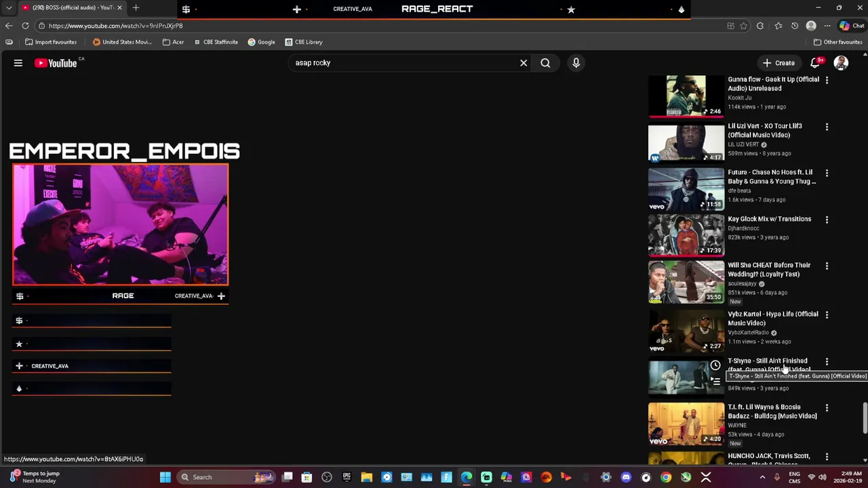
Task: Open Copilot Chat in Edge
Action: [x=852, y=26]
